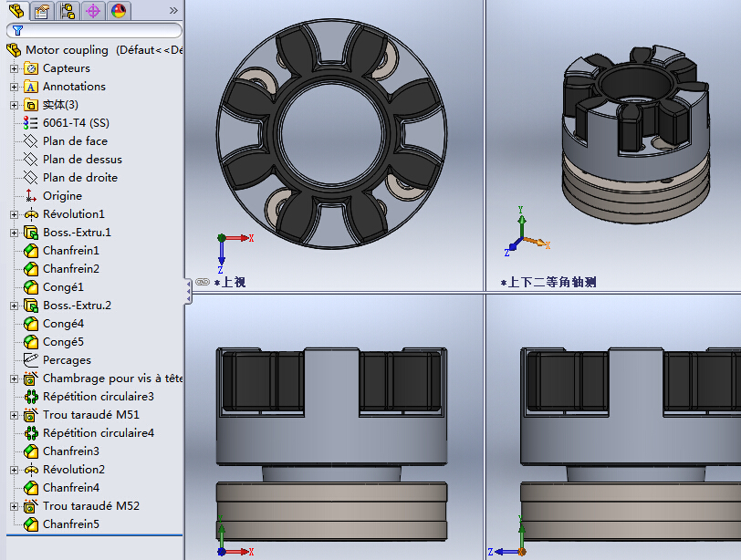This screenshot has width=741, height=560.
Task: Select the Chanfrein4 chamfer icon
Action: (x=31, y=488)
